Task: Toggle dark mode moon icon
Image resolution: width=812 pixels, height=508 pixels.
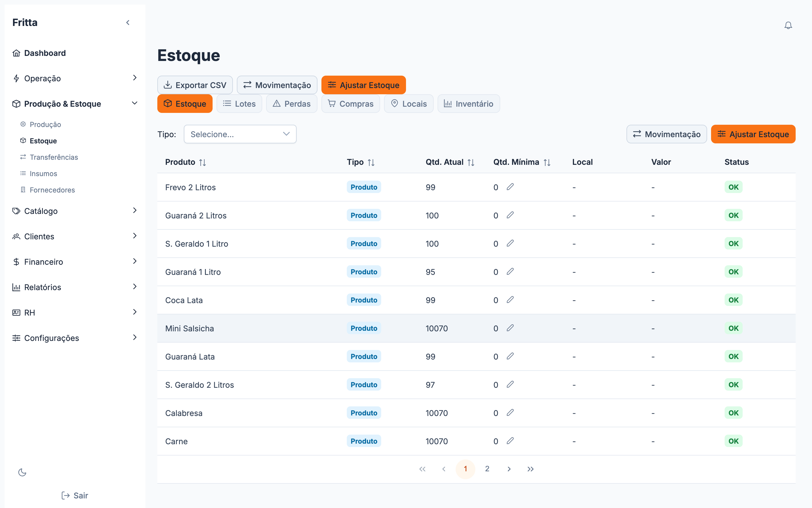Action: click(22, 472)
